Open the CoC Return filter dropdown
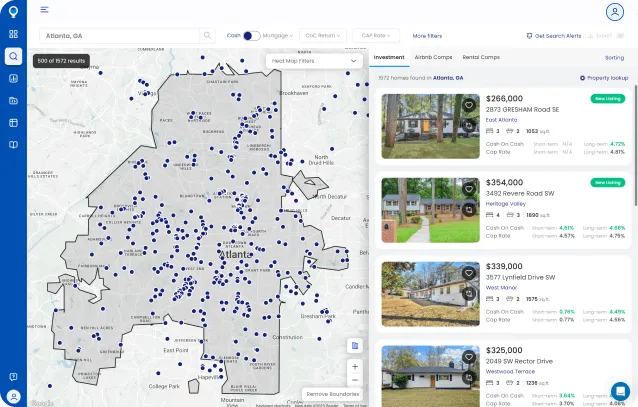638x407 pixels. (322, 35)
